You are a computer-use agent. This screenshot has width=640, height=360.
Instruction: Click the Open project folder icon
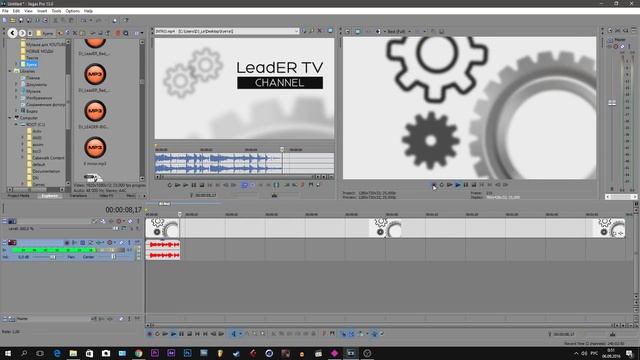click(x=13, y=20)
